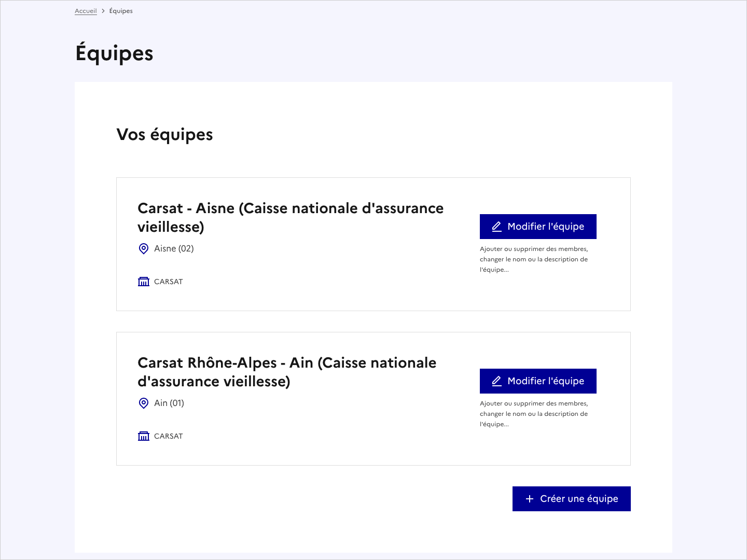The height and width of the screenshot is (560, 747).
Task: Select the Carsat - Aisne team card title
Action: coord(290,217)
